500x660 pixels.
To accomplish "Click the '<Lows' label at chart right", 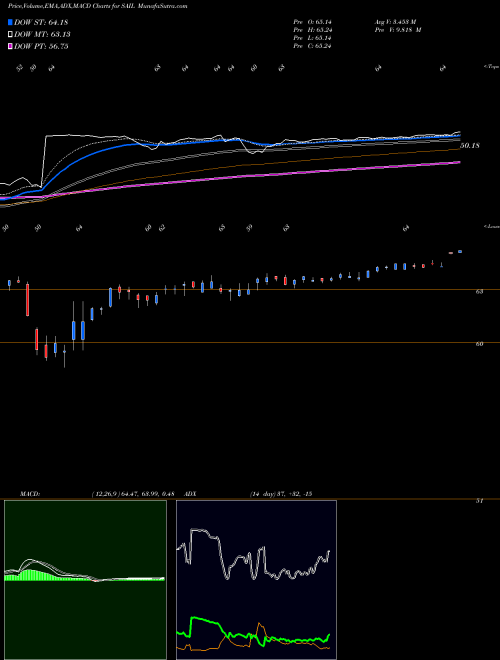I will point(491,226).
